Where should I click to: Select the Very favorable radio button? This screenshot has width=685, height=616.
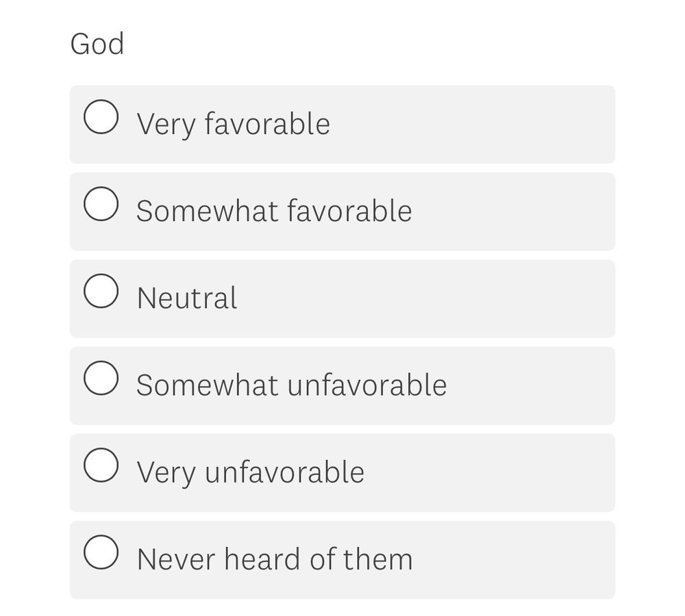[x=101, y=116]
